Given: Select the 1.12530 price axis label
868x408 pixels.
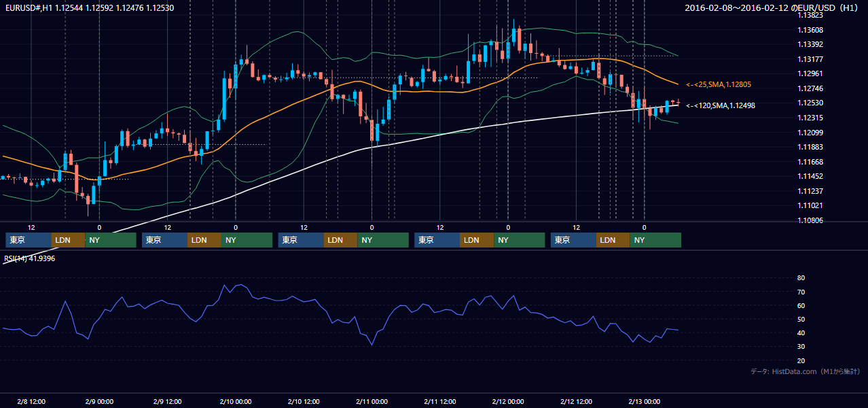Looking at the screenshot, I should [x=810, y=103].
